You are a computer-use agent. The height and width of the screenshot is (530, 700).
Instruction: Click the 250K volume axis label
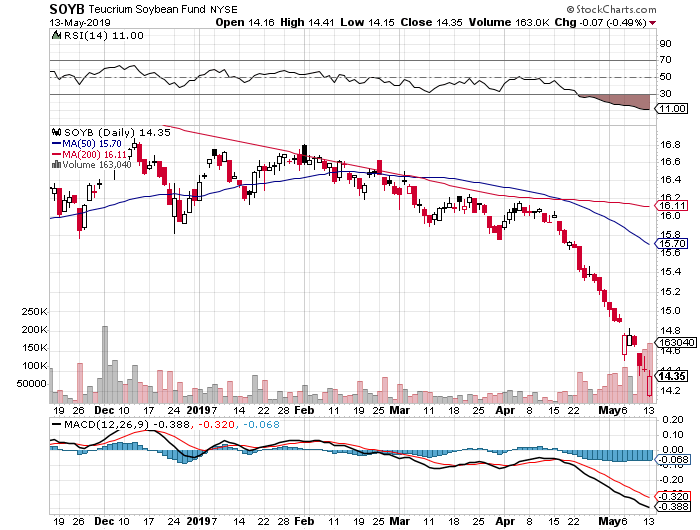pos(34,312)
